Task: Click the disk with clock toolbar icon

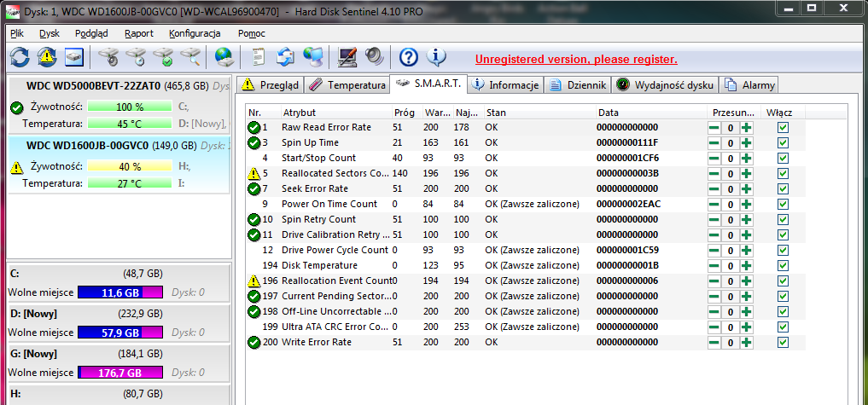Action: coord(136,56)
